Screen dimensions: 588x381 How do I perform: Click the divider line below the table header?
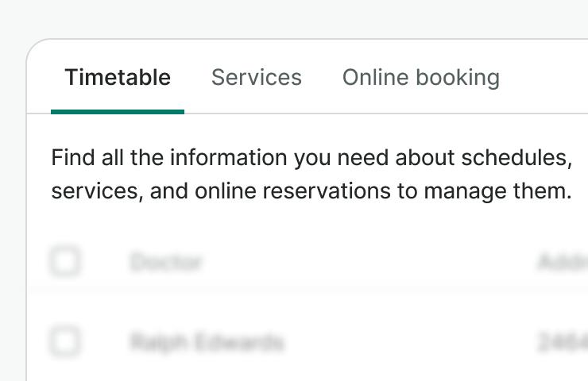[318, 289]
